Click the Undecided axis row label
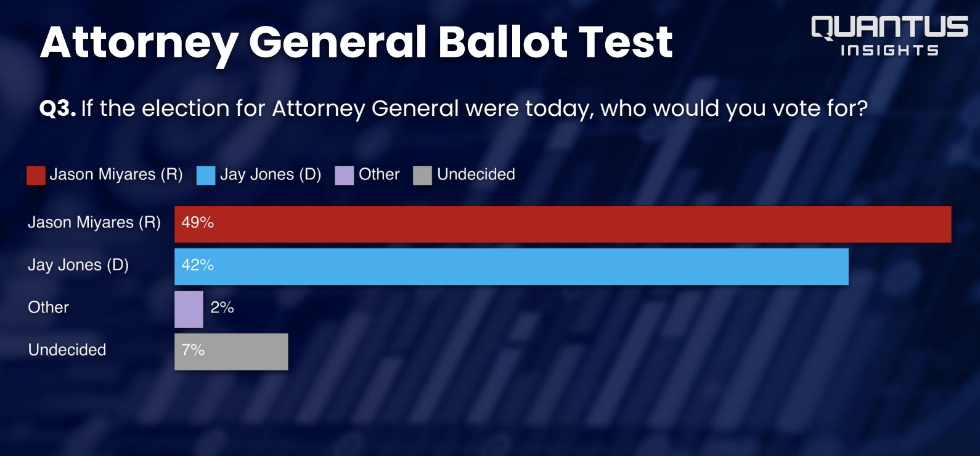980x456 pixels. (67, 350)
